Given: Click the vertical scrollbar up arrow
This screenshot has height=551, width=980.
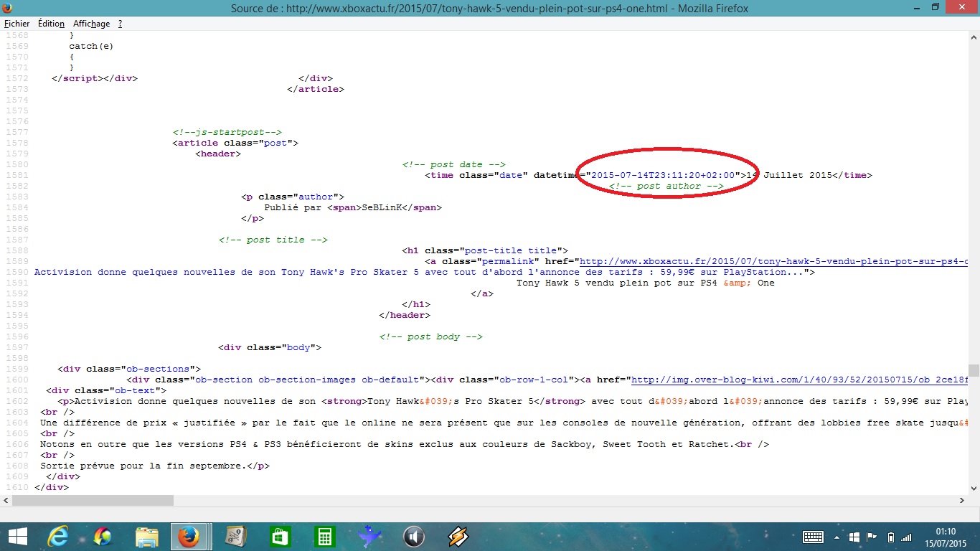Looking at the screenshot, I should [x=974, y=37].
